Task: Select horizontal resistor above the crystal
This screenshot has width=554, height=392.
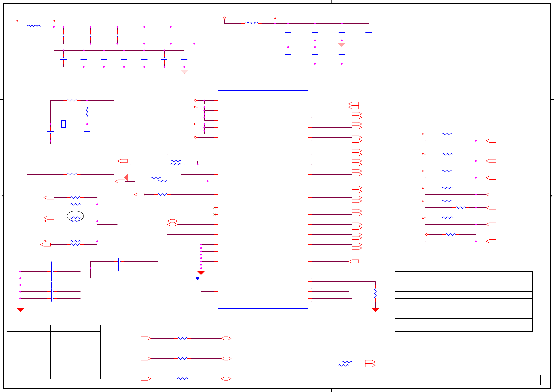Action: pyautogui.click(x=72, y=100)
